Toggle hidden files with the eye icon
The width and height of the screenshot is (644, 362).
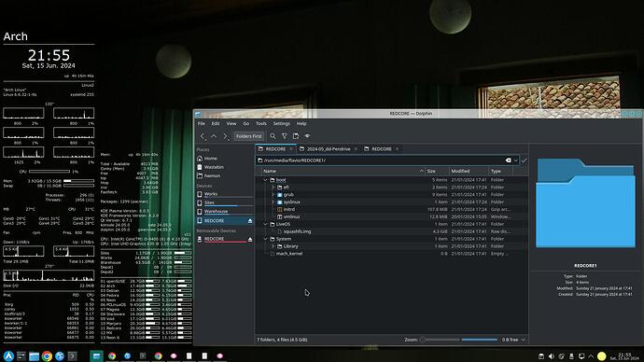(x=307, y=136)
